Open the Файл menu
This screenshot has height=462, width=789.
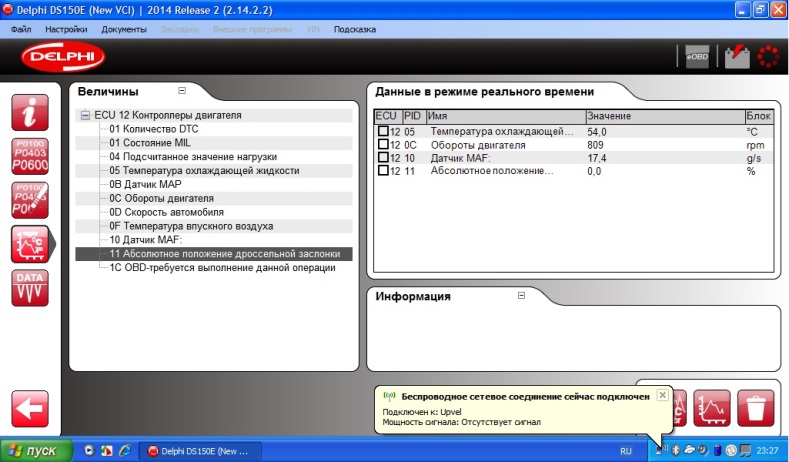pos(21,29)
